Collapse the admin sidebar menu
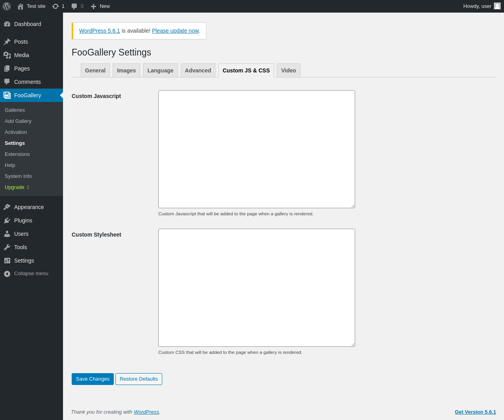Screen dimensions: 504x420 (x=31, y=274)
